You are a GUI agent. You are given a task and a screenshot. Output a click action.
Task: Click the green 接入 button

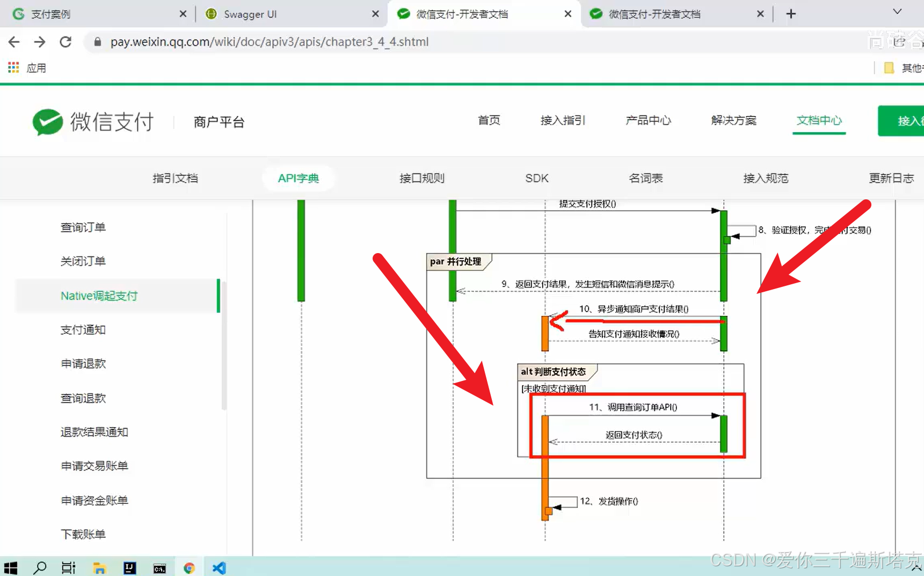coord(901,121)
